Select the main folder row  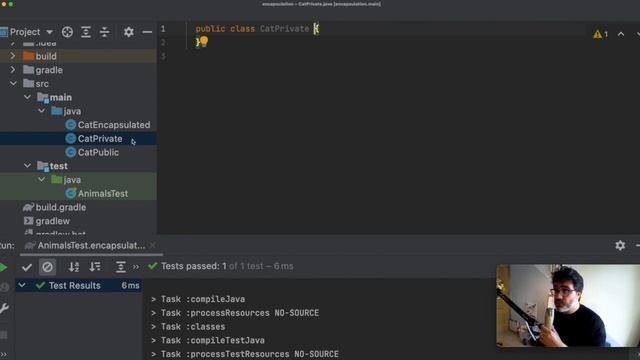[x=78, y=97]
